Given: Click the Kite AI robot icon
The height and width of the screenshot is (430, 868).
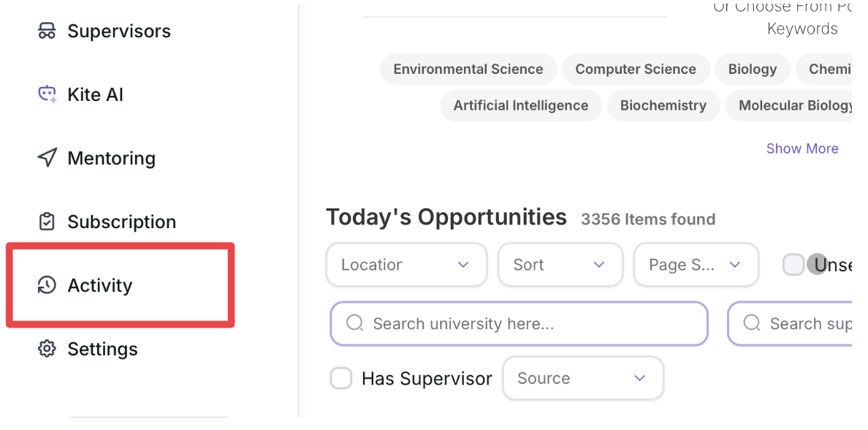Looking at the screenshot, I should (47, 94).
